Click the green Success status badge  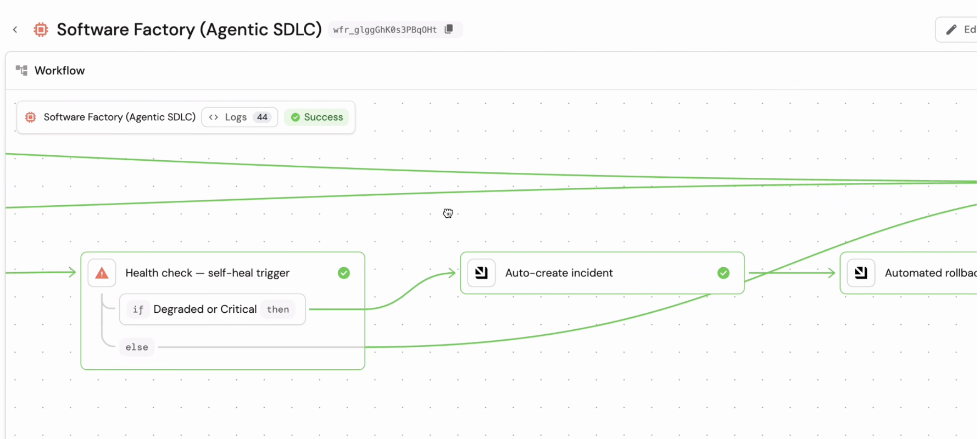pyautogui.click(x=316, y=117)
